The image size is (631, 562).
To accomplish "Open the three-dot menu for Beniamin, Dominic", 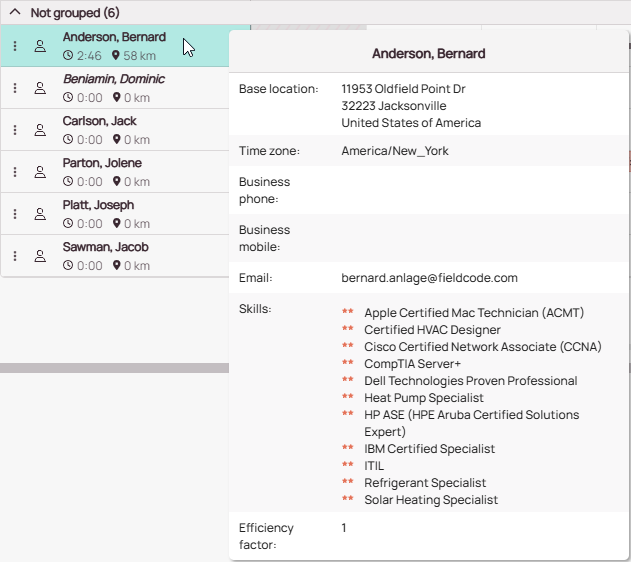I will tap(15, 88).
